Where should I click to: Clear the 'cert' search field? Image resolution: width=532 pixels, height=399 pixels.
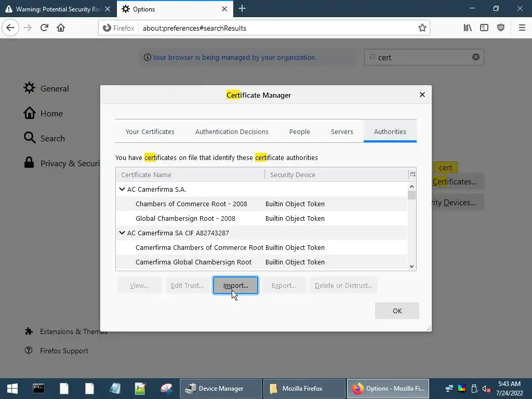pos(476,57)
